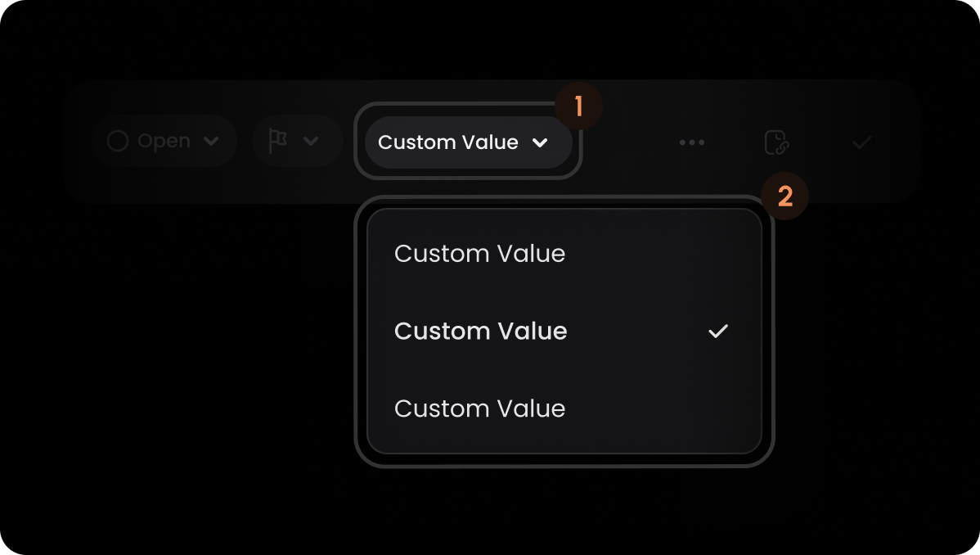Click the Custom Value pill label text

(448, 142)
